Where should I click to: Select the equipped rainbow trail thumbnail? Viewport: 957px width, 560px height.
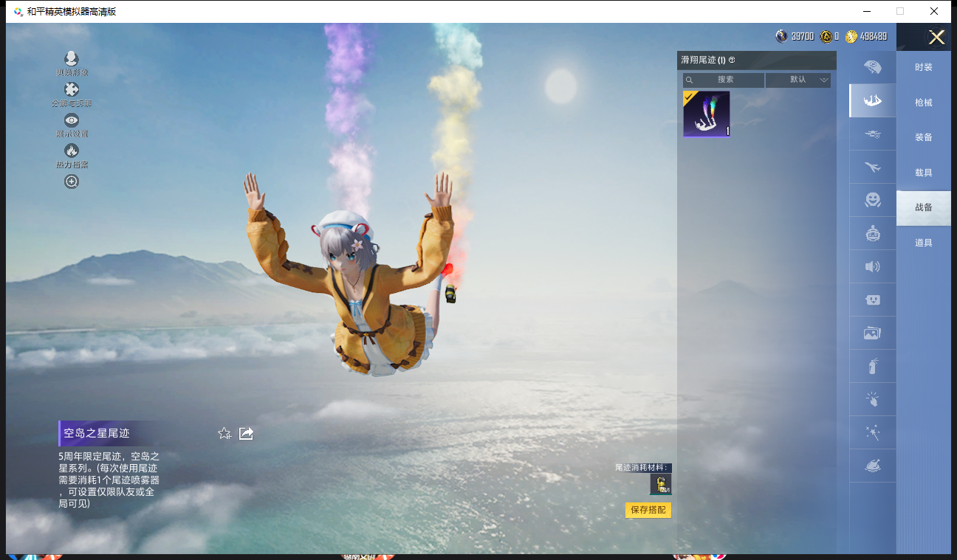tap(707, 114)
